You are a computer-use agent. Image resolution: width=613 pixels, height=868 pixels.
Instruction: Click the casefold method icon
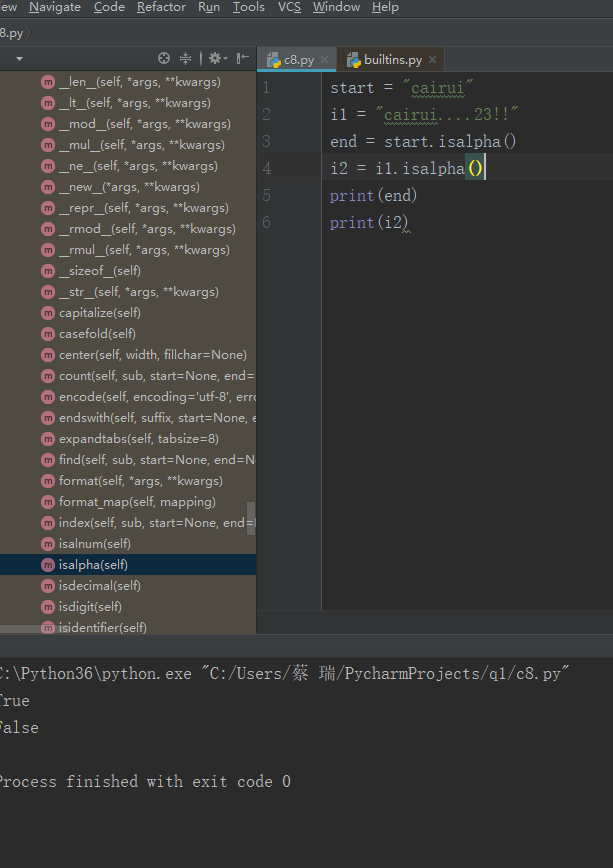tap(48, 334)
